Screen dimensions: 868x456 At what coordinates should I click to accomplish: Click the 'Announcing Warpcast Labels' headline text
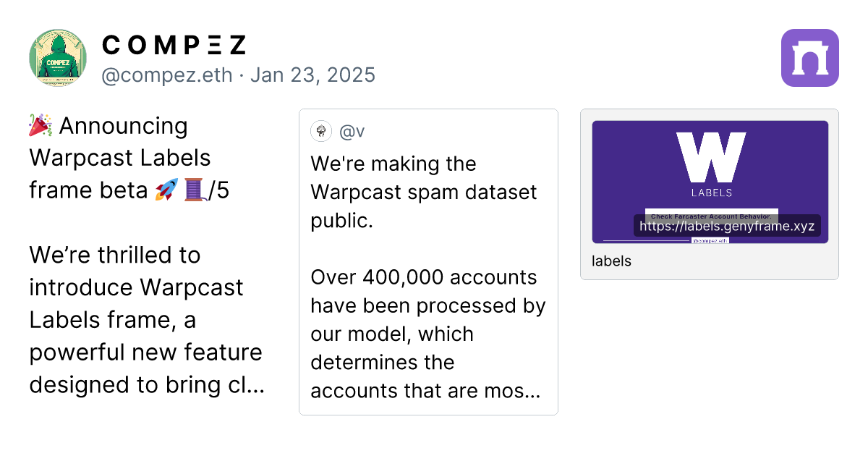click(x=120, y=141)
